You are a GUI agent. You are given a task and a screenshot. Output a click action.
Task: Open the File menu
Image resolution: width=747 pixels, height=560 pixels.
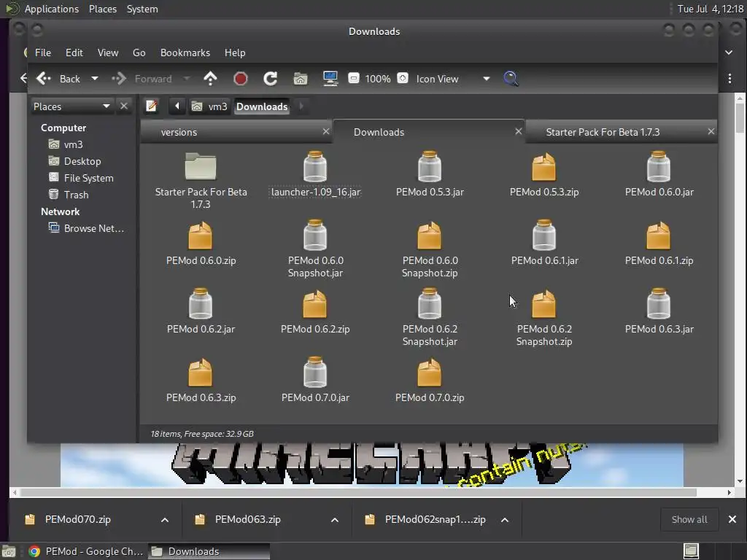(43, 52)
